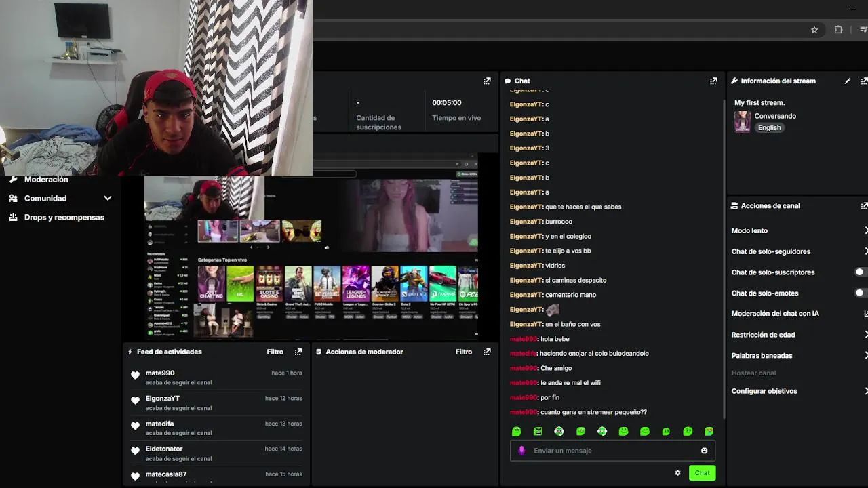Image resolution: width=868 pixels, height=488 pixels.
Task: Click the My first stream. title
Action: coord(759,103)
